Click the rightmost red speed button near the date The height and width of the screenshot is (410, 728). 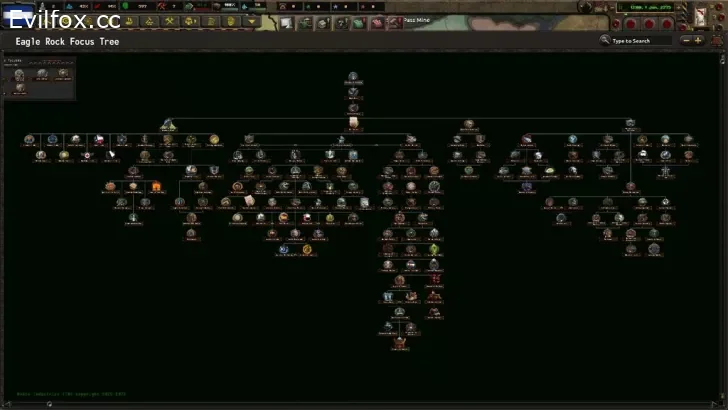(x=668, y=22)
